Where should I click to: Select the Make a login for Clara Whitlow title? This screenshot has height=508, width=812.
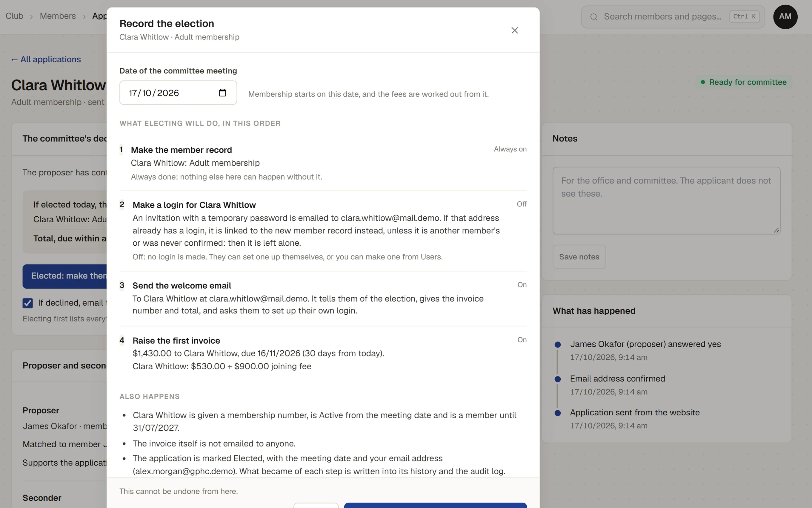[194, 205]
